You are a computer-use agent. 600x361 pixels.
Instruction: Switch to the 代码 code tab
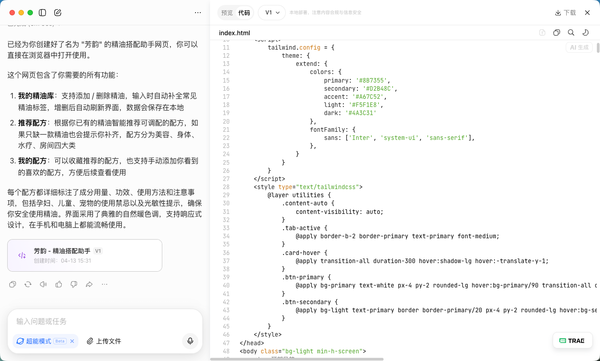(x=244, y=13)
